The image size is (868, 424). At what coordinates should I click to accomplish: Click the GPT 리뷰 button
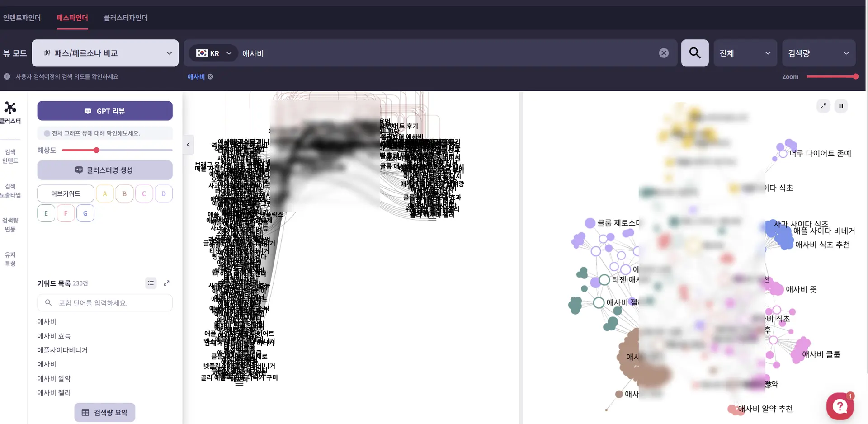pyautogui.click(x=105, y=111)
